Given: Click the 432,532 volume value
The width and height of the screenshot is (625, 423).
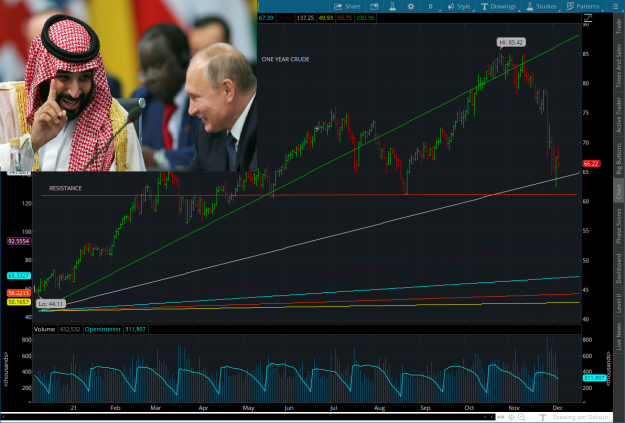Looking at the screenshot, I should tap(70, 329).
